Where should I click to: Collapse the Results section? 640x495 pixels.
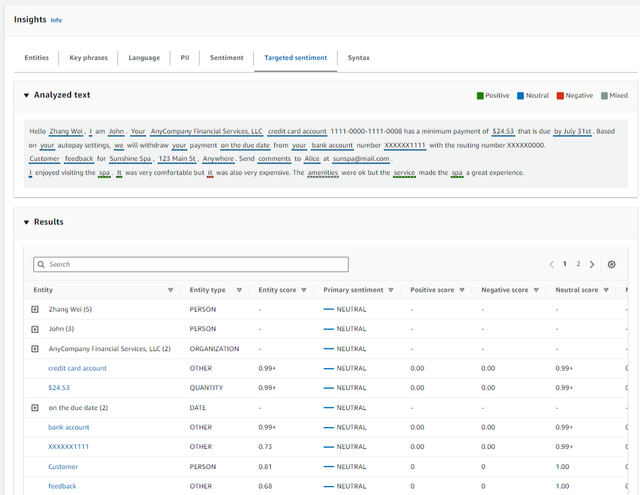click(x=27, y=222)
